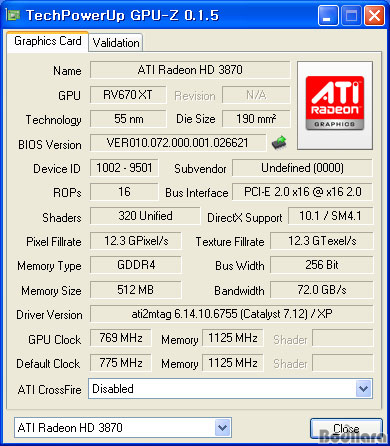This screenshot has height=446, width=390.
Task: Click the Driver Version field
Action: [231, 314]
